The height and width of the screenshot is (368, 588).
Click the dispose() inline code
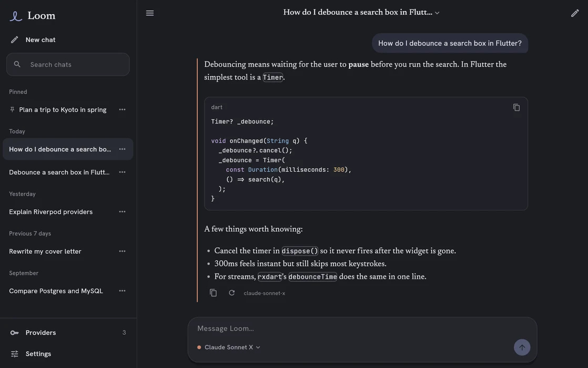coord(300,251)
